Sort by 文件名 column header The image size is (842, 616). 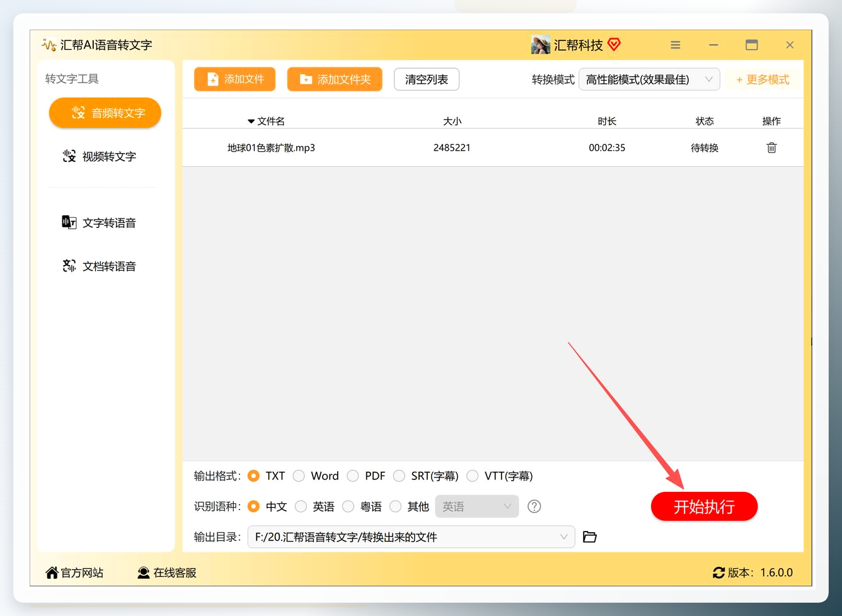click(x=266, y=121)
